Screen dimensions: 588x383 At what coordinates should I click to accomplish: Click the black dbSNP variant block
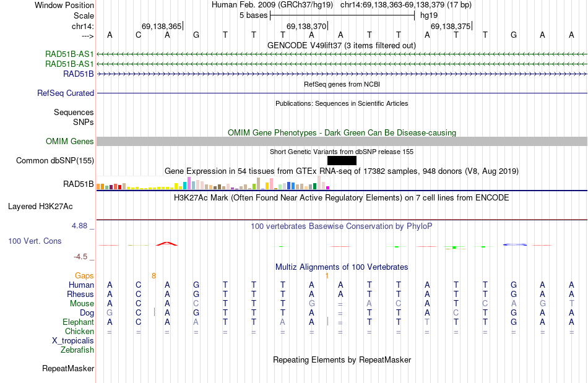[342, 160]
